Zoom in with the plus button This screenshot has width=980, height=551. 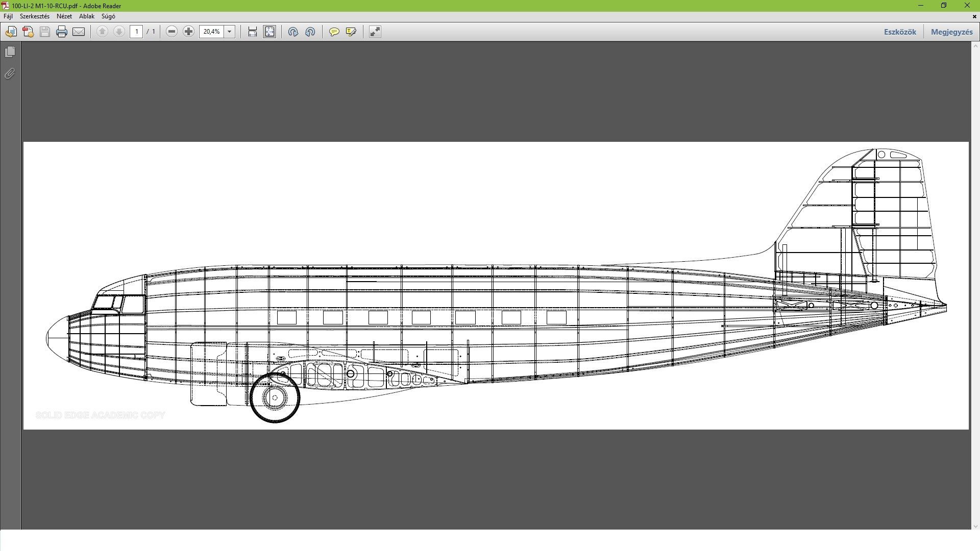click(x=188, y=32)
